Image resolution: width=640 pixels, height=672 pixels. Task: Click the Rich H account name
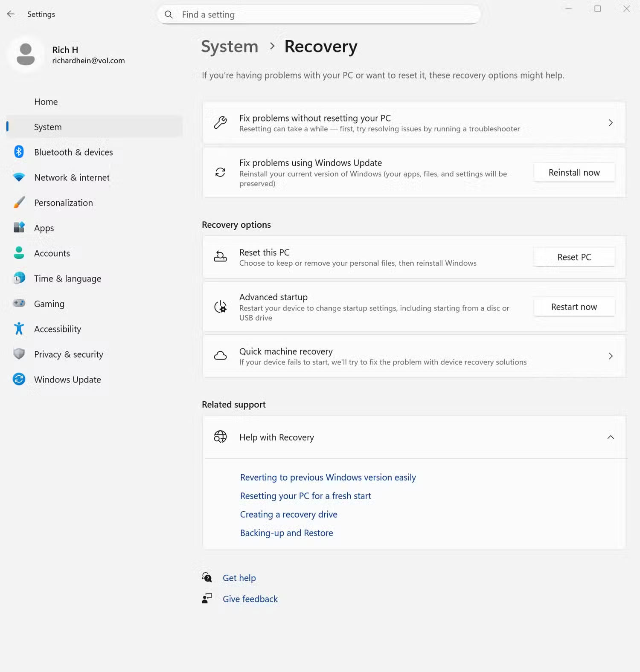tap(65, 50)
